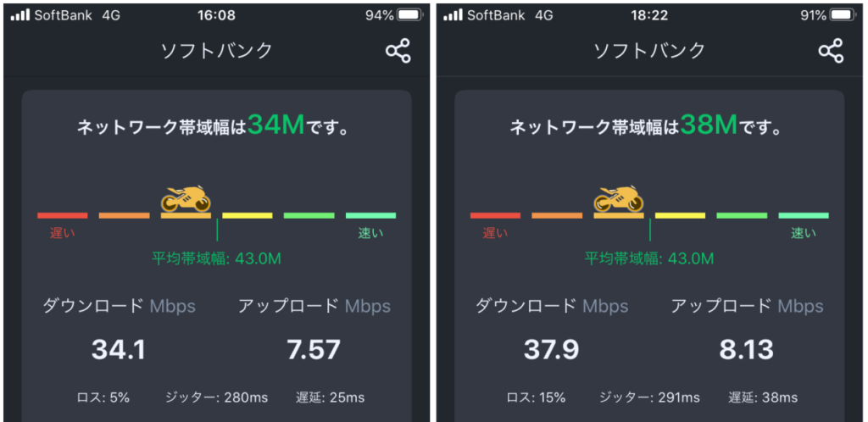Click mint green fast segment on right gauge
Screen dimensions: 868x422
click(804, 215)
